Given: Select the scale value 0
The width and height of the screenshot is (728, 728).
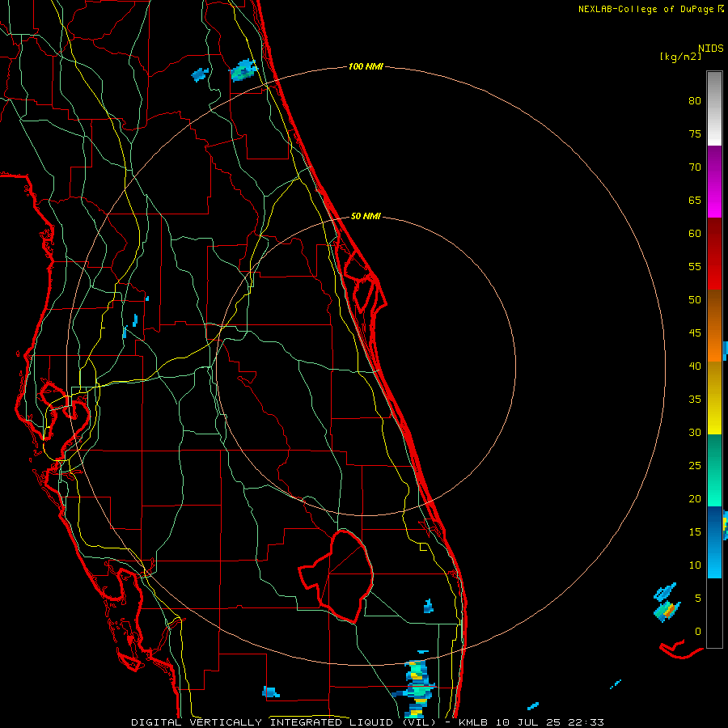Looking at the screenshot, I should click(698, 632).
